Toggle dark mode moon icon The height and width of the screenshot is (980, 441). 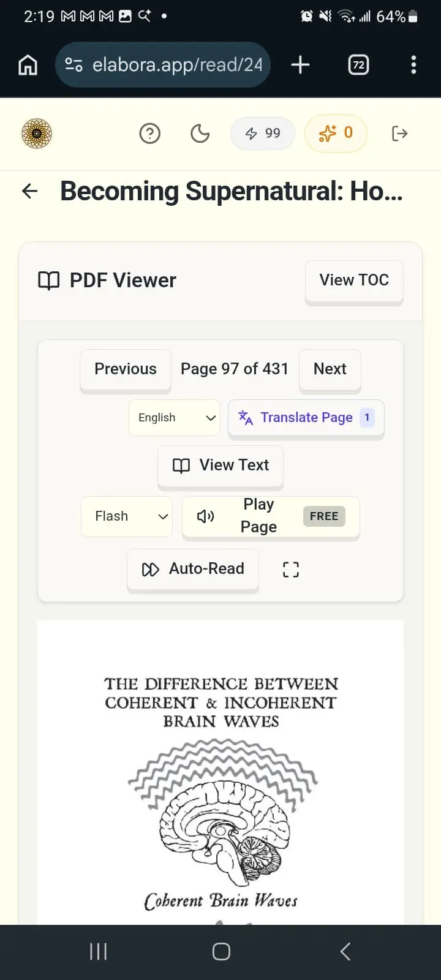coord(200,133)
